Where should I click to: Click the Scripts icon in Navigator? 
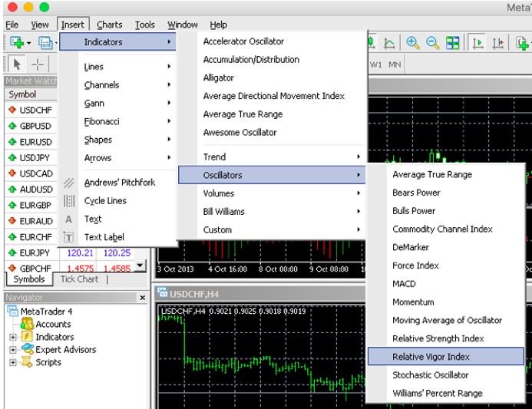[27, 362]
